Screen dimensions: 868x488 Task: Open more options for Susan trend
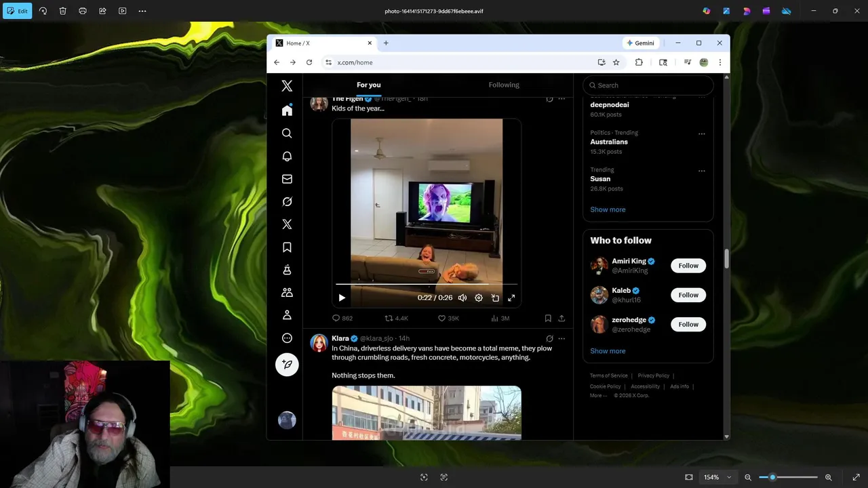[702, 171]
